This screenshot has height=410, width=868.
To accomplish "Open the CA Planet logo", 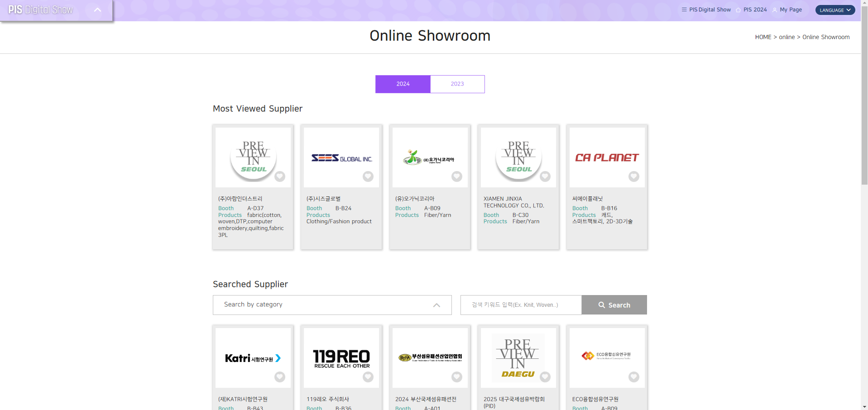I will pos(607,157).
